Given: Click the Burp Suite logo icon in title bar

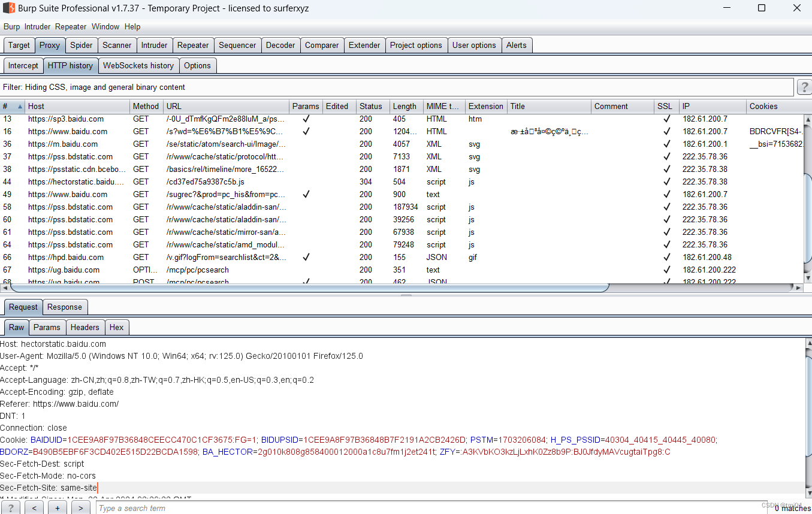Looking at the screenshot, I should (8, 8).
